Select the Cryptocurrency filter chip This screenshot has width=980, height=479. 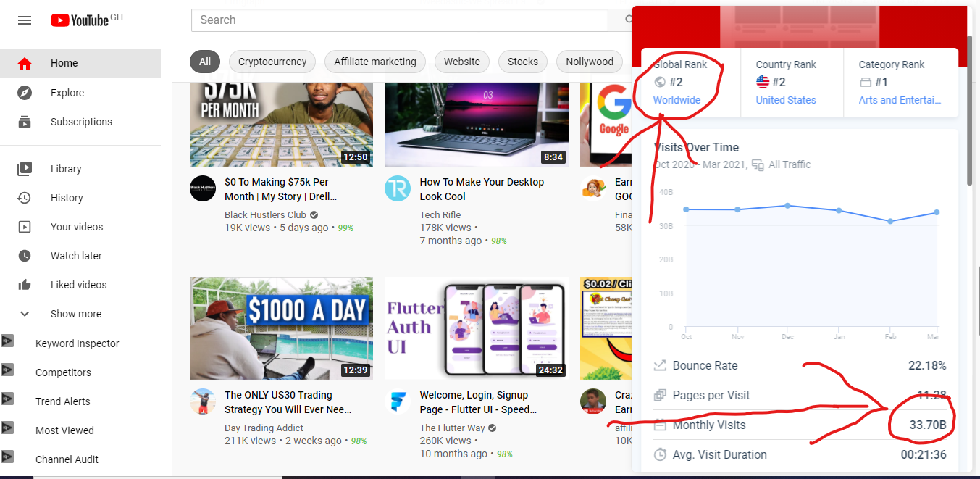[x=272, y=62]
